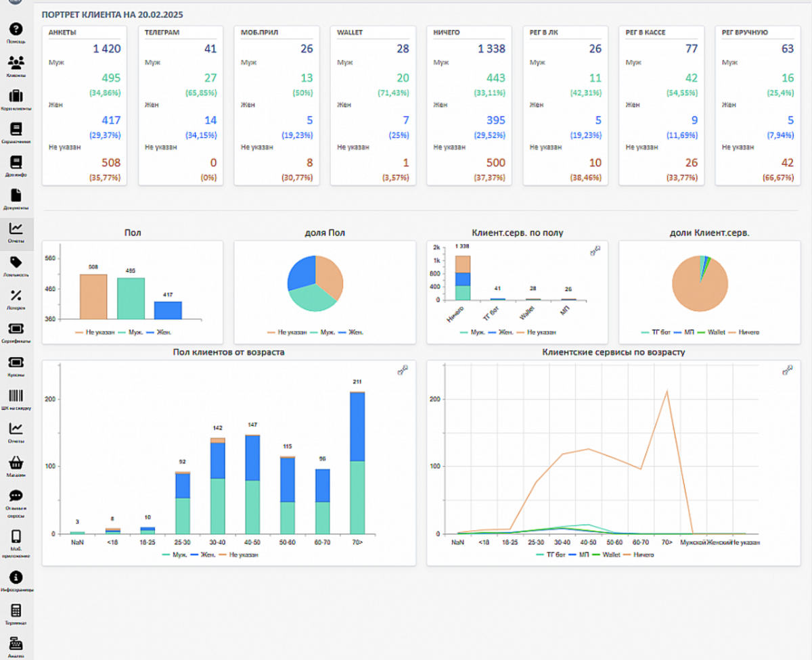Open the Сертификаты menu item in sidebar
Screen dimensions: 812x660
pyautogui.click(x=16, y=329)
